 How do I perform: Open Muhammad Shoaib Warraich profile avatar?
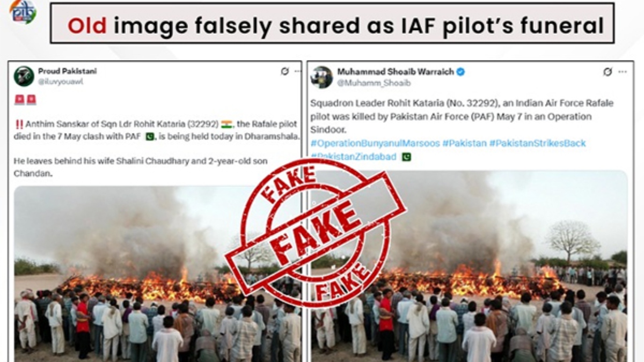tap(321, 77)
